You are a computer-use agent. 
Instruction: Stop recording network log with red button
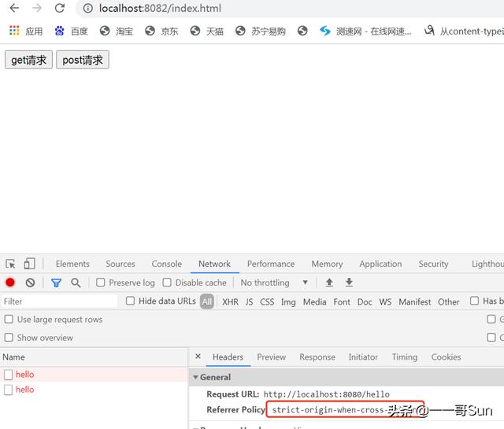click(10, 283)
